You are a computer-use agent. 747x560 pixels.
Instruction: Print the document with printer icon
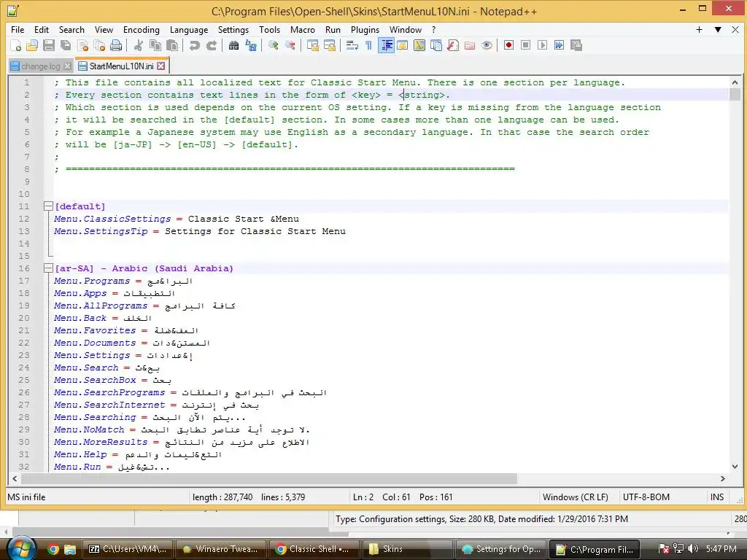(x=116, y=45)
